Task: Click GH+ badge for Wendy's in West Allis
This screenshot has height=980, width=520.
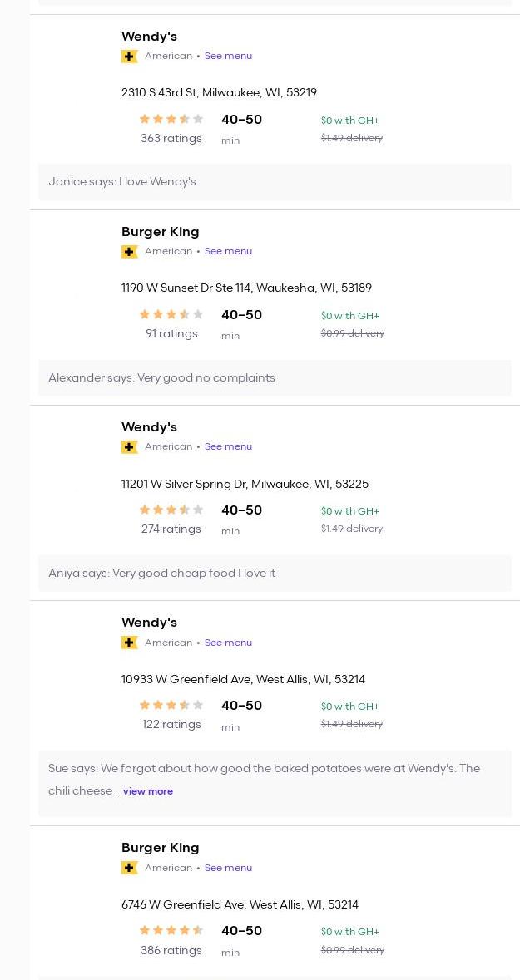Action: 129,643
